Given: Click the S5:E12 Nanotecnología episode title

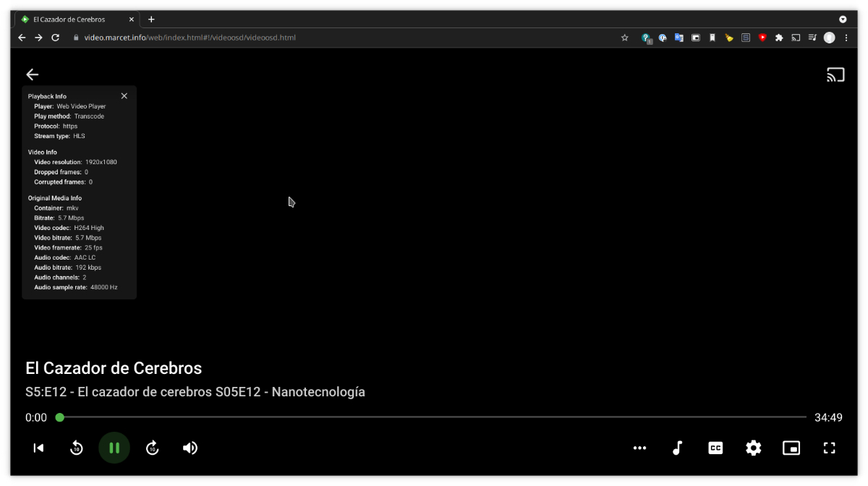Looking at the screenshot, I should pos(195,392).
